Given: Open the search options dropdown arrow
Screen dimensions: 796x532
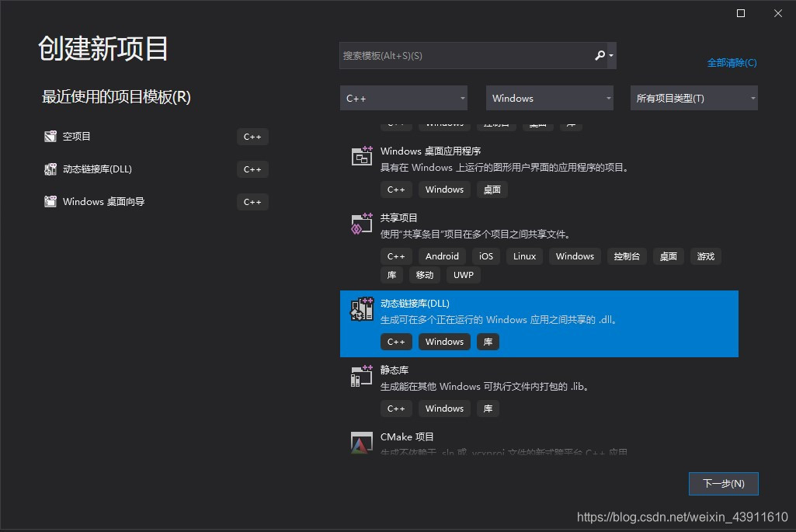Looking at the screenshot, I should (x=611, y=55).
